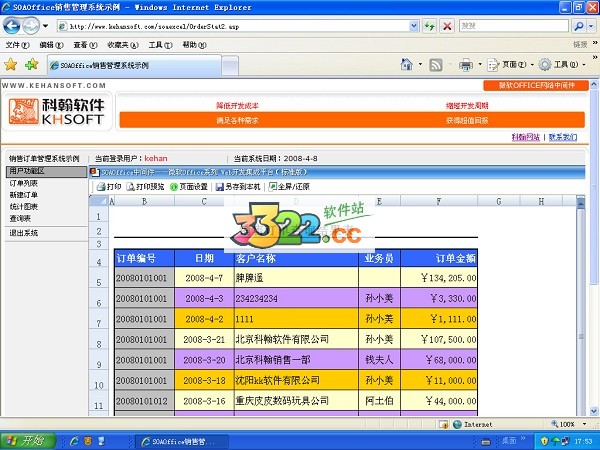This screenshot has width=600, height=450.
Task: Click the RSS feeds icon
Action: click(436, 65)
